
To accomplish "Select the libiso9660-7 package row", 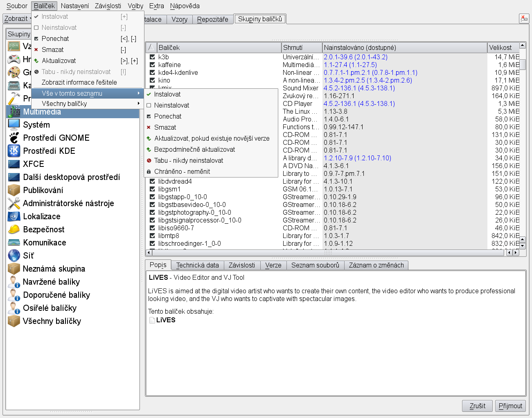I will point(332,228).
